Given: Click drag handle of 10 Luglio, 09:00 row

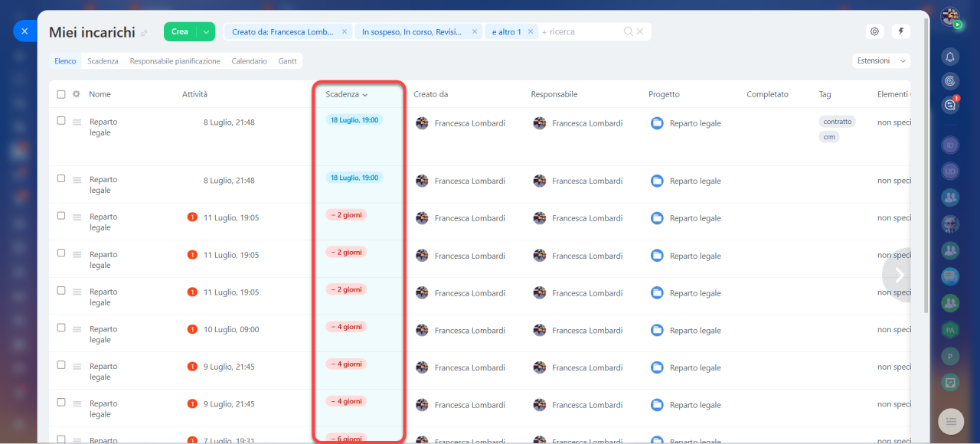Looking at the screenshot, I should [77, 329].
